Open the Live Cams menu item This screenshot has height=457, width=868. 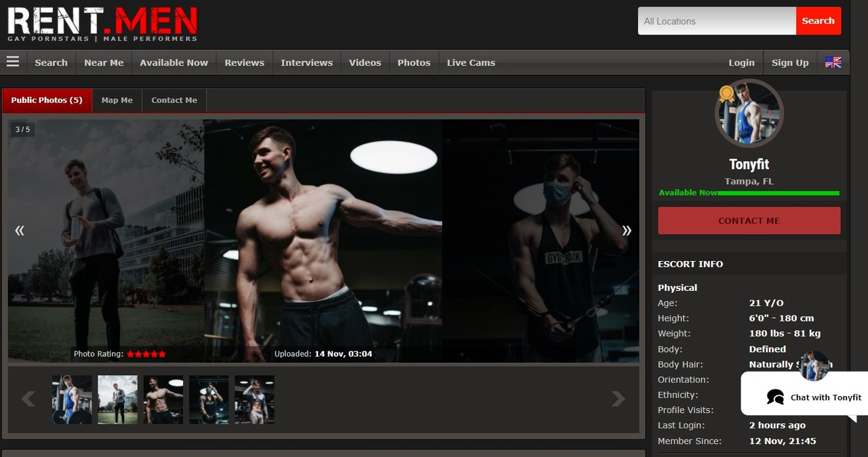click(471, 62)
